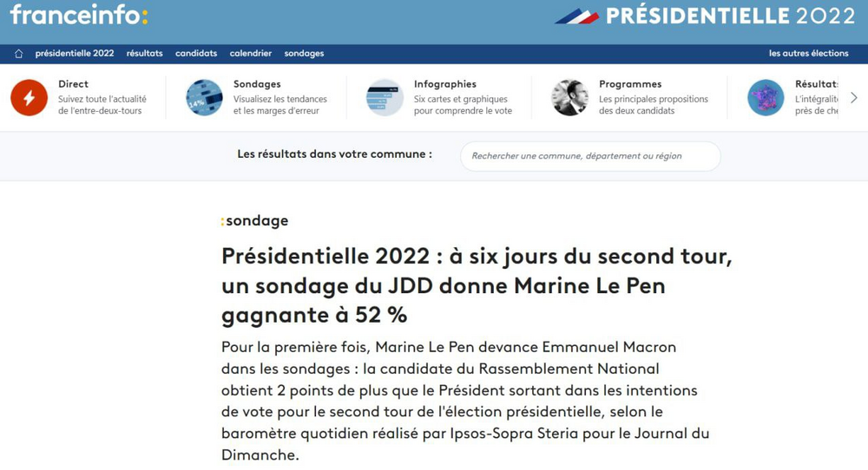This screenshot has height=470, width=868.
Task: Open the 'Direct' entre-deux-tours text link
Action: click(74, 84)
